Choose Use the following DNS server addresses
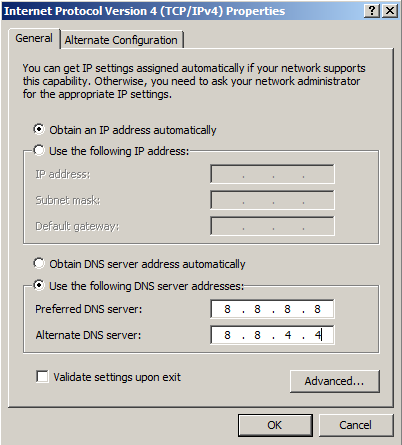Image resolution: width=402 pixels, height=445 pixels. pyautogui.click(x=39, y=285)
